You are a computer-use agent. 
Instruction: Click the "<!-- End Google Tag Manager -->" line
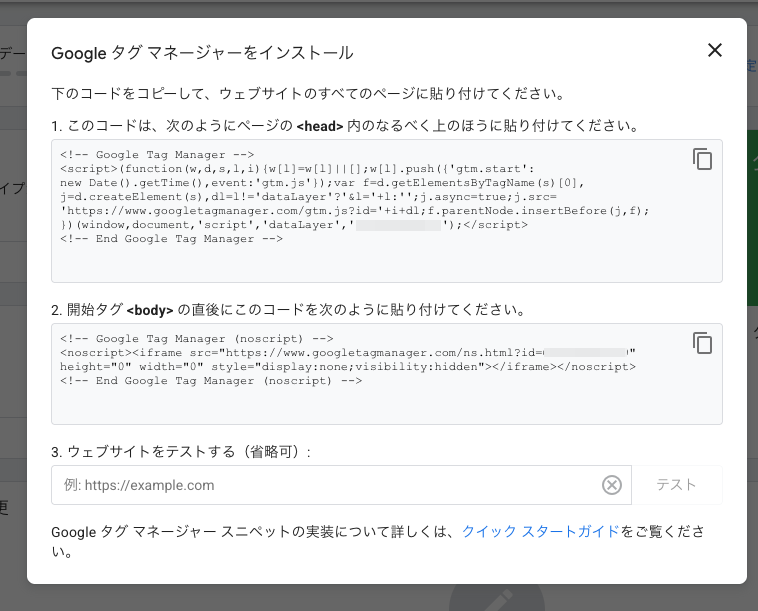(172, 239)
